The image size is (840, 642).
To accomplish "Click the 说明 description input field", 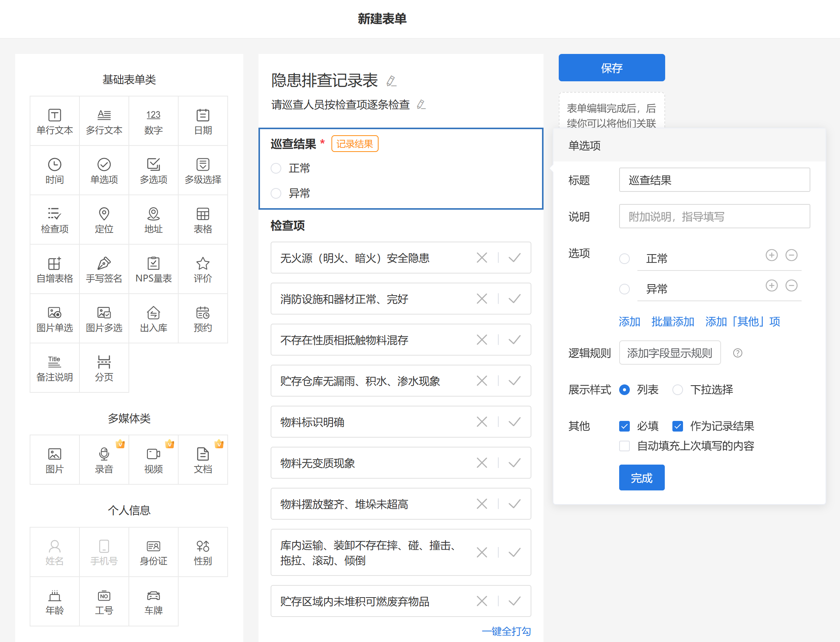I will tap(714, 217).
